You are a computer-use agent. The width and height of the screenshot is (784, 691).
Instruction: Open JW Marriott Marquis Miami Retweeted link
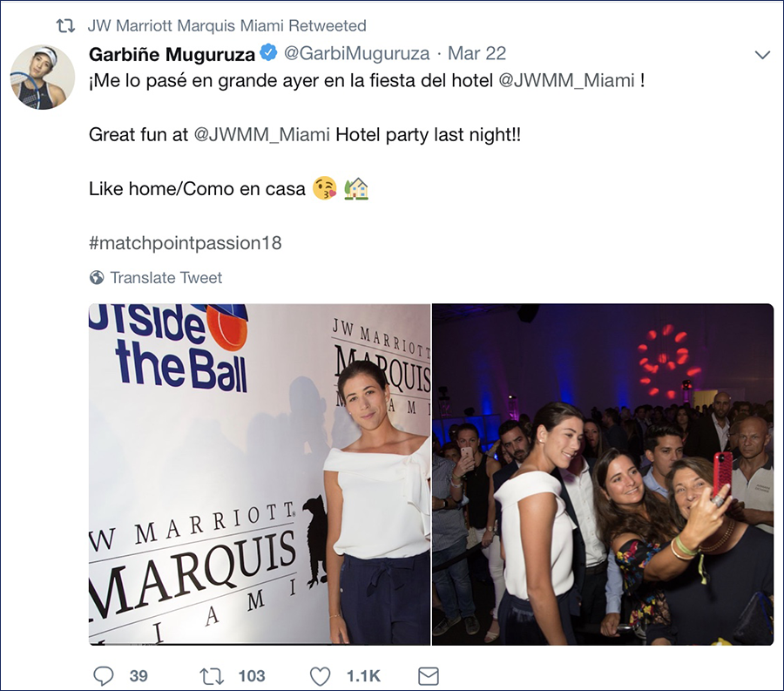tap(227, 25)
